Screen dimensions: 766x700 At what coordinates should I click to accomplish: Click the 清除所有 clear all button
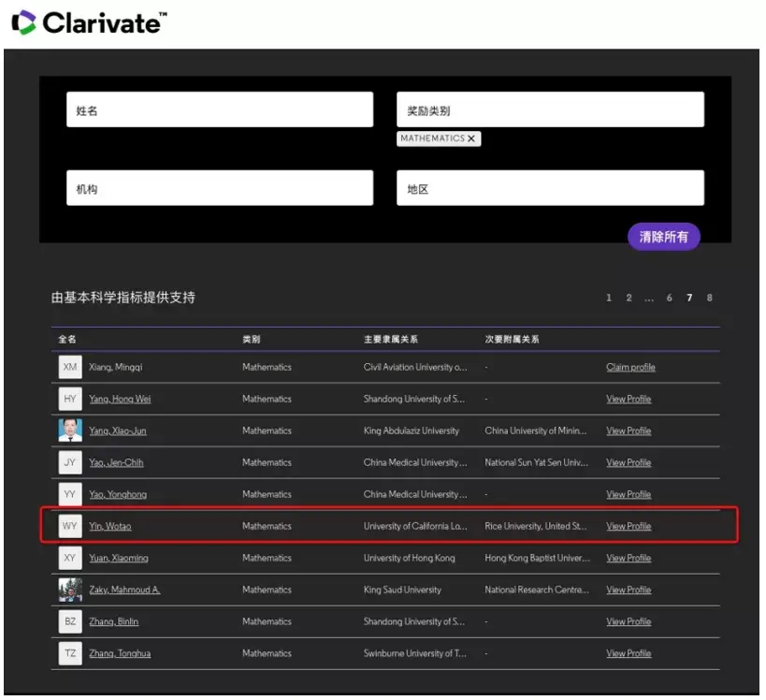664,237
